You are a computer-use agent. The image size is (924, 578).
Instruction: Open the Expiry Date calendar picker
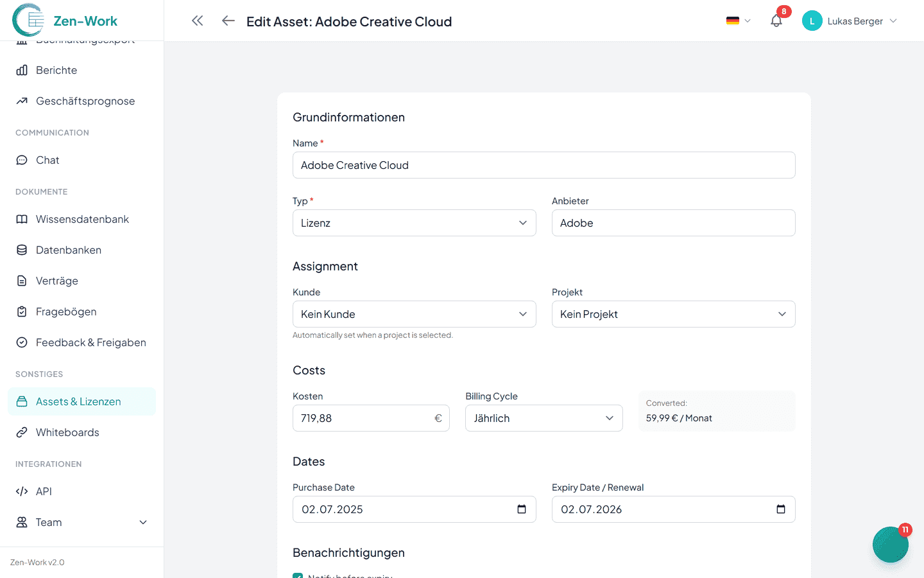781,509
